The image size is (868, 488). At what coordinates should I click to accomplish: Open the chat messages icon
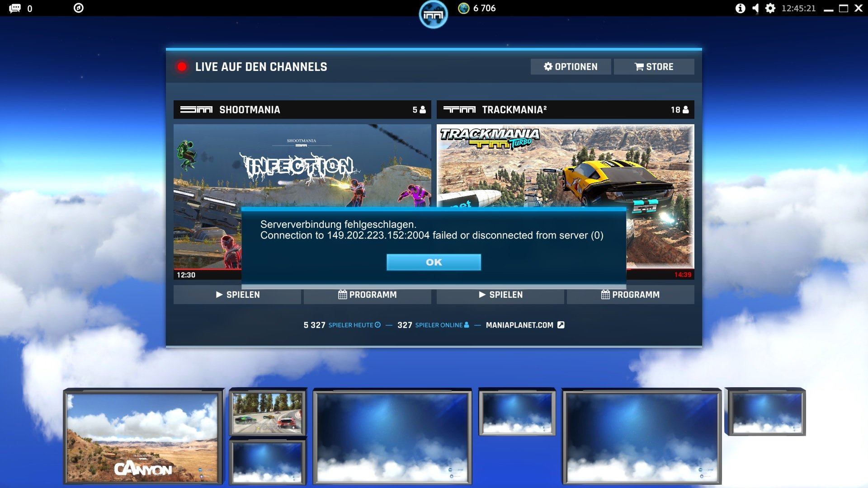[x=15, y=8]
